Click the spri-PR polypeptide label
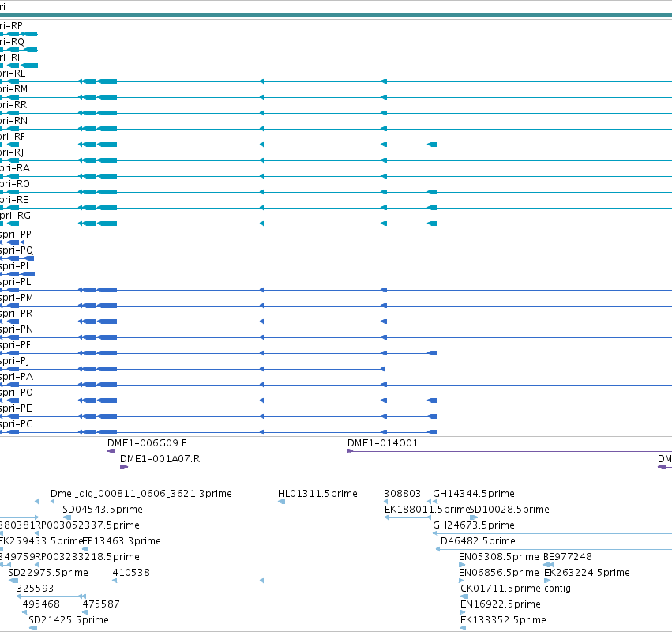 coord(16,314)
